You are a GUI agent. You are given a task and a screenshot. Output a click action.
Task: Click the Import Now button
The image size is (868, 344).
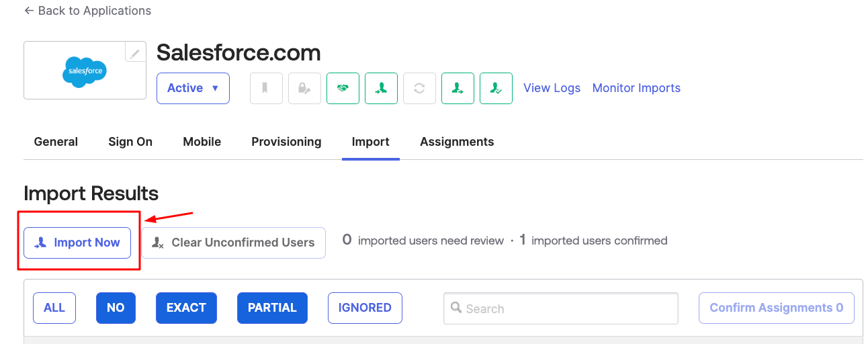point(77,243)
